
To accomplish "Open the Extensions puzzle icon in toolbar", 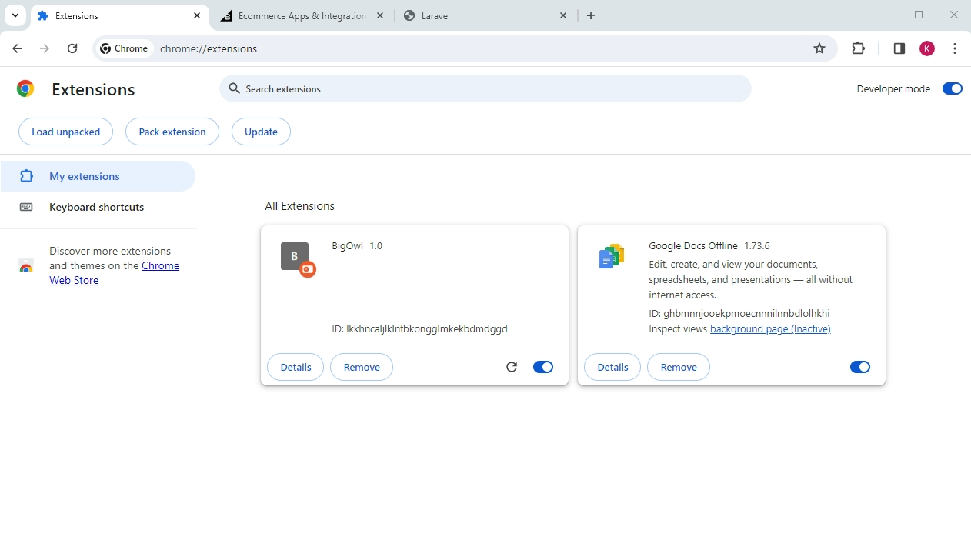I will 859,48.
